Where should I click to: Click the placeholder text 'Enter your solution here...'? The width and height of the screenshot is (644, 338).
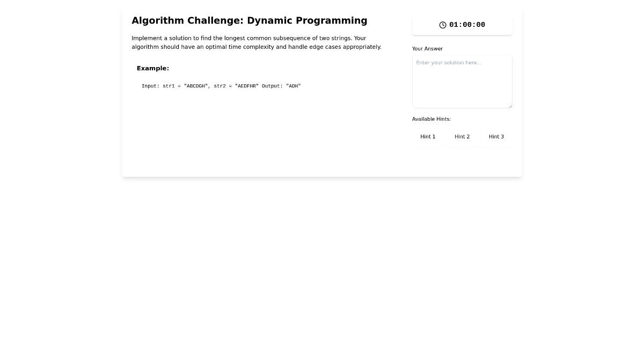click(448, 63)
